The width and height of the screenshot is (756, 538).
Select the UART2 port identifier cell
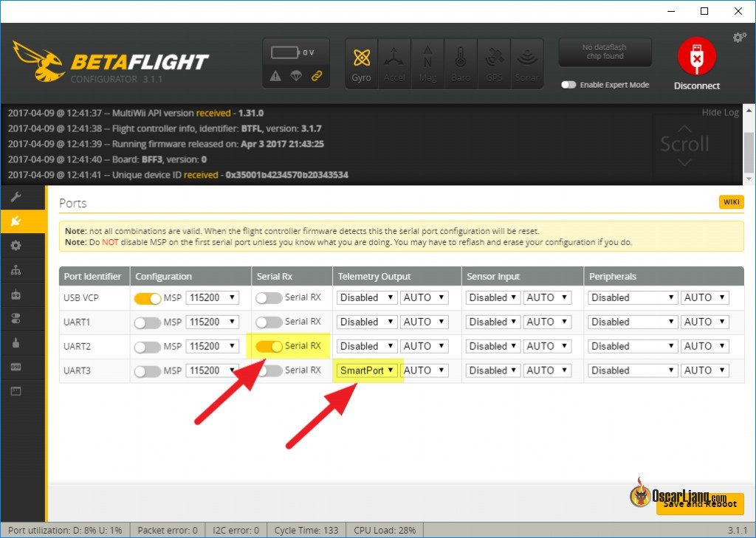94,346
